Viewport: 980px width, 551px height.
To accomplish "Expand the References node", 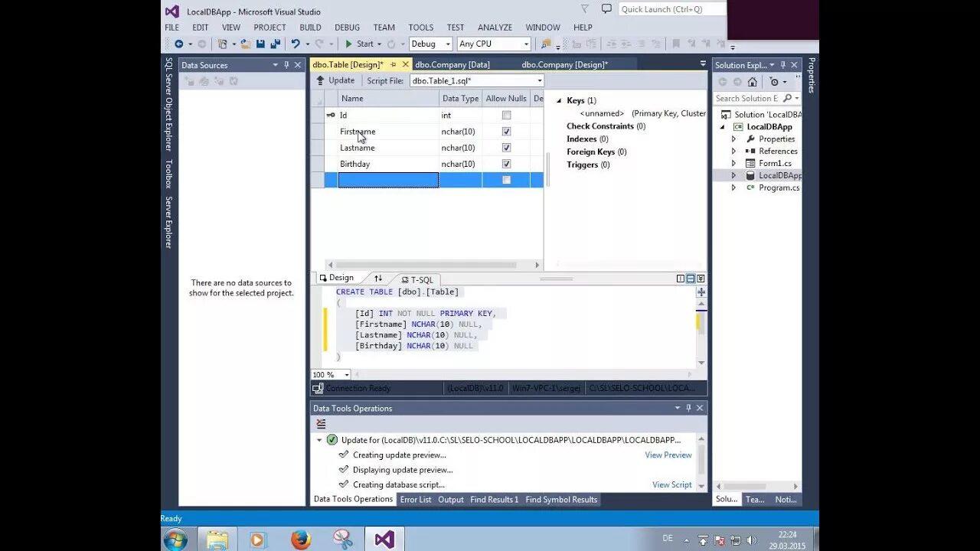I will tap(733, 152).
